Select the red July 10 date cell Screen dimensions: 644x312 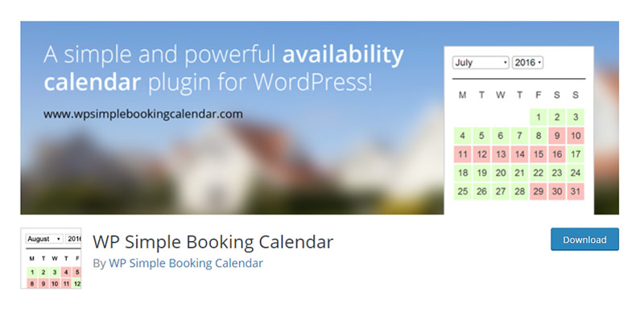pos(576,135)
